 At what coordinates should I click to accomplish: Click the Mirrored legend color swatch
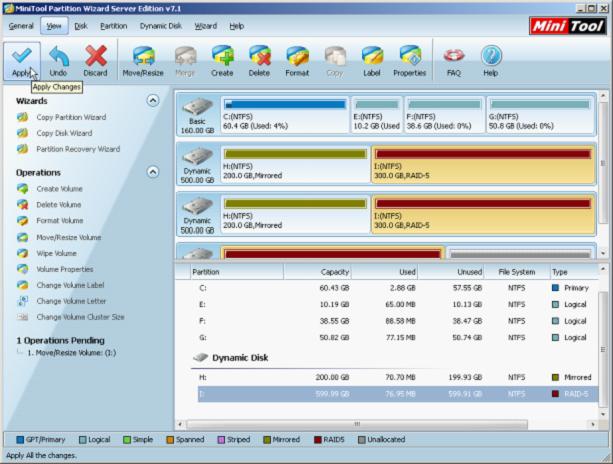pyautogui.click(x=267, y=440)
